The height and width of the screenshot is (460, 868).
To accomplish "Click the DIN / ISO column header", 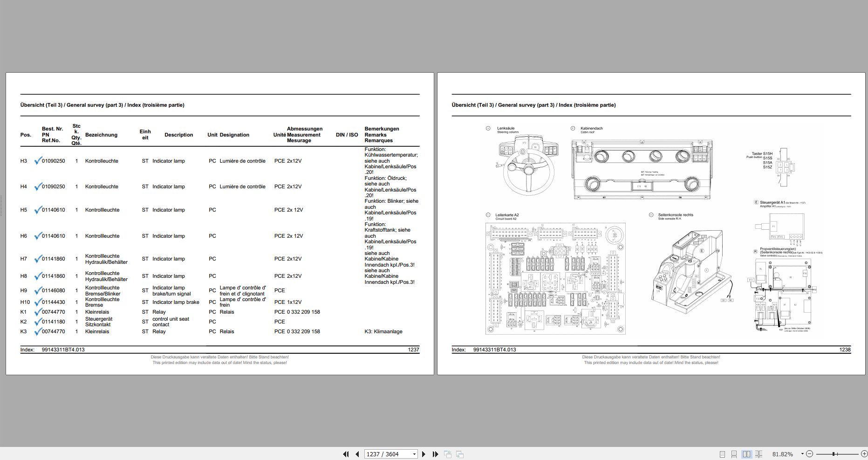I will pyautogui.click(x=347, y=135).
